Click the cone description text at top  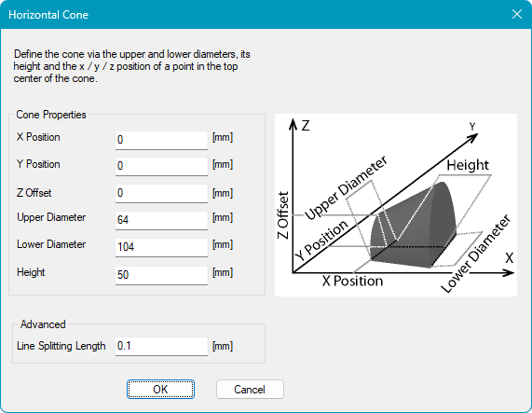pyautogui.click(x=132, y=66)
